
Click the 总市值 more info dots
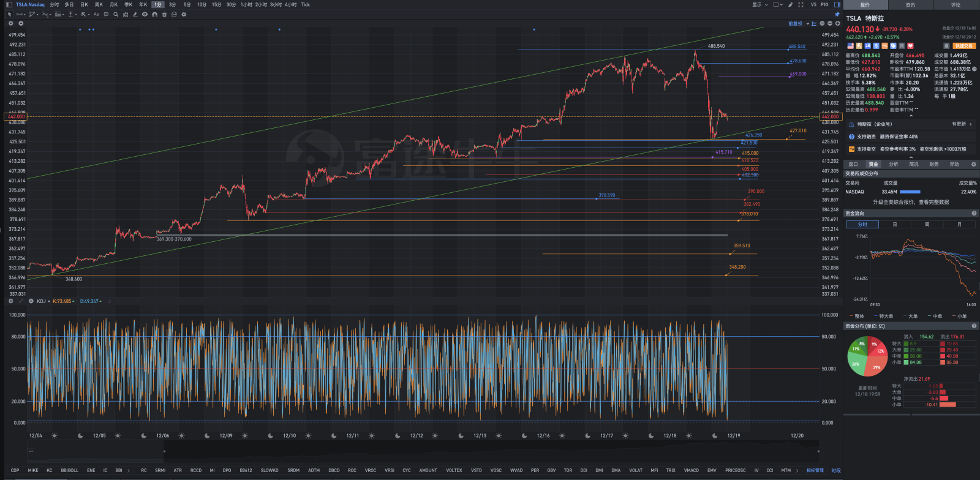974,69
